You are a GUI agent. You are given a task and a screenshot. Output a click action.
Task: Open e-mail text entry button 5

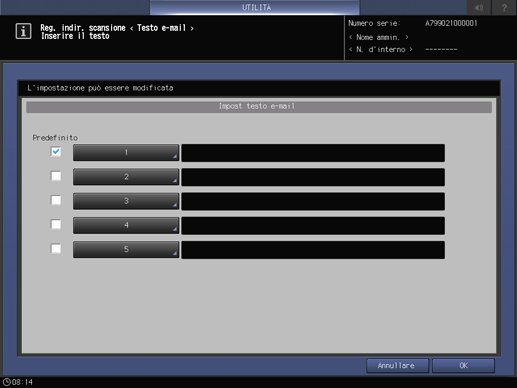126,249
